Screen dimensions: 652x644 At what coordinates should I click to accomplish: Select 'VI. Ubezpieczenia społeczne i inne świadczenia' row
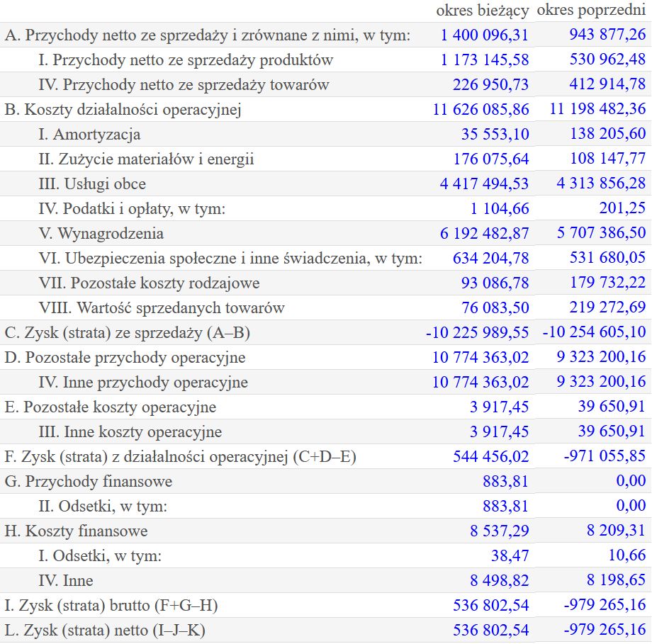click(326, 258)
